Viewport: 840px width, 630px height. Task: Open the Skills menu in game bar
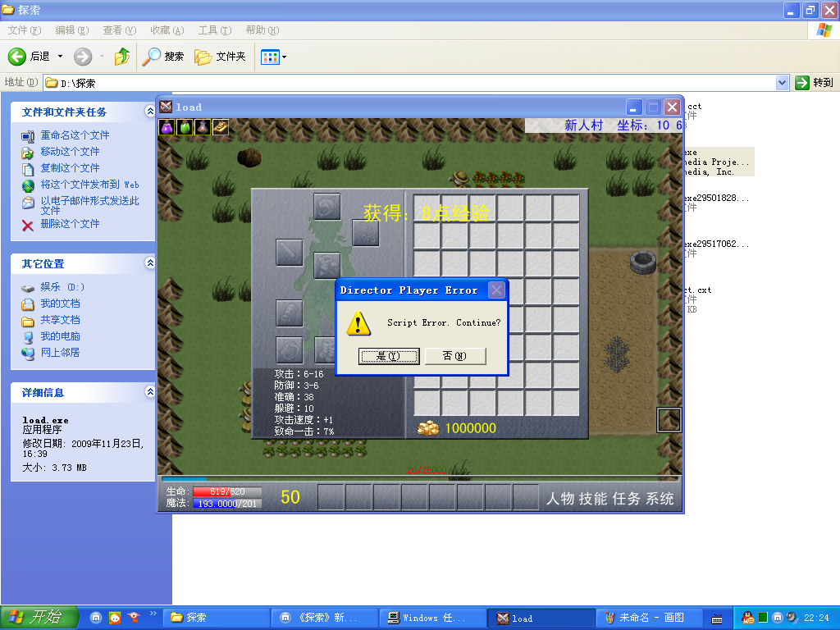593,499
